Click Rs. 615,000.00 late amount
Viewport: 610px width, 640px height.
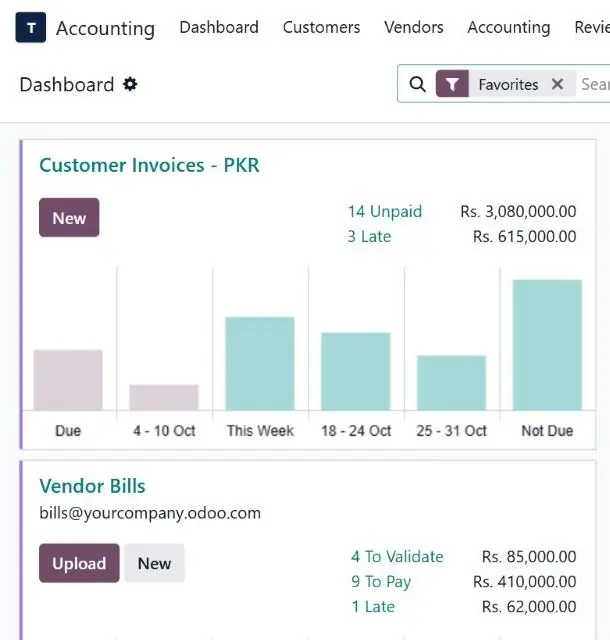[525, 236]
